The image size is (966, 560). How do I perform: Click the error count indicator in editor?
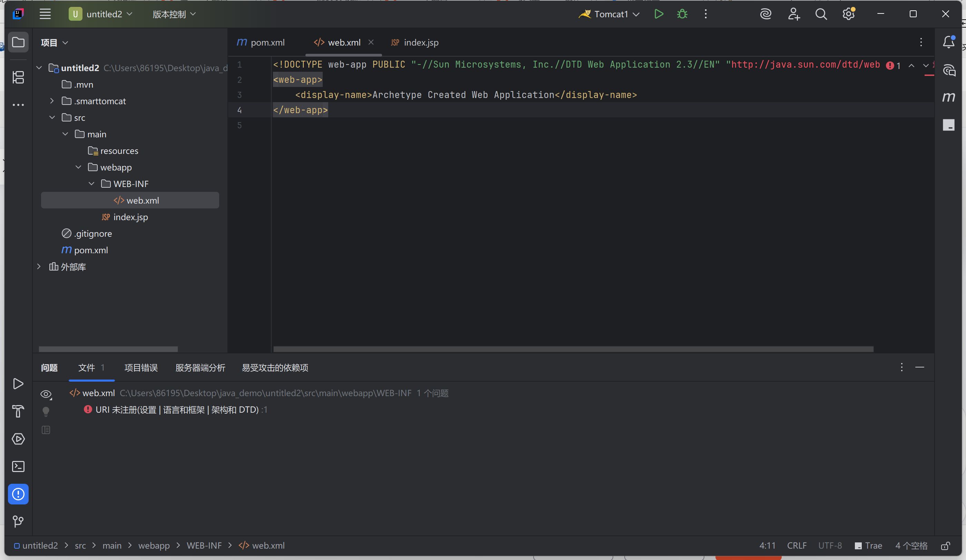click(893, 66)
